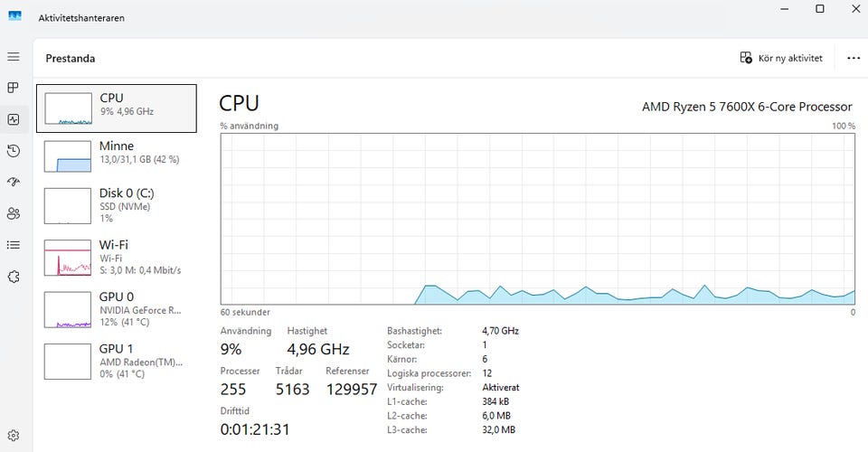The width and height of the screenshot is (868, 452).
Task: Open the Services puzzle-piece icon
Action: (13, 276)
